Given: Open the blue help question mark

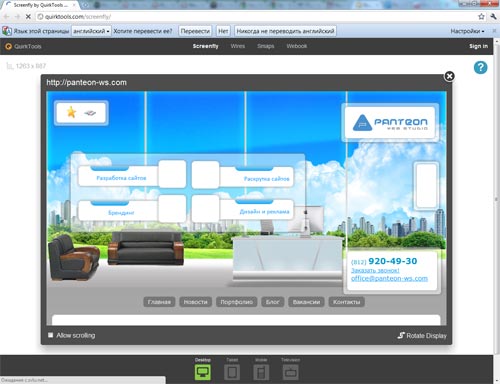Looking at the screenshot, I should (x=480, y=68).
